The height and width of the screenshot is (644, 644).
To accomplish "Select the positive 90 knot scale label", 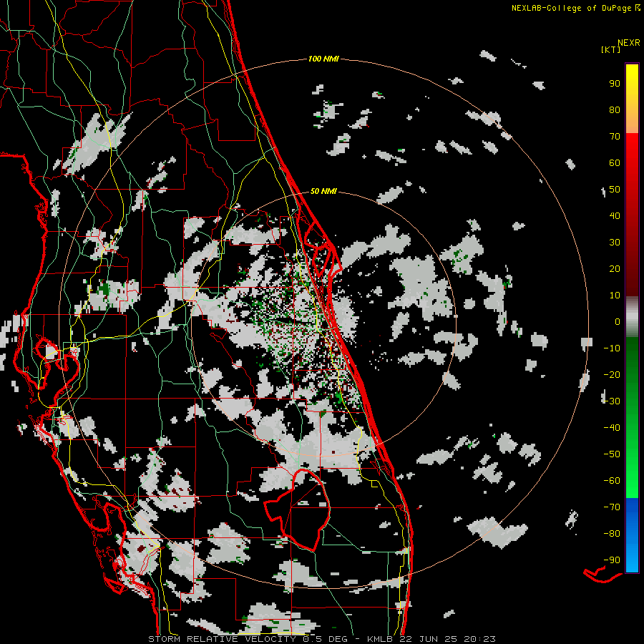I will pos(615,84).
